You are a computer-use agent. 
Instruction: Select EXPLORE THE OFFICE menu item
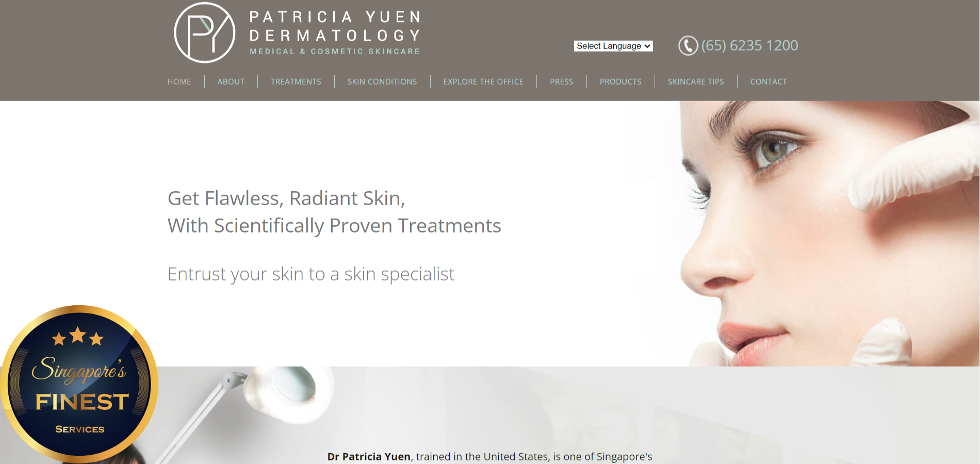pos(483,81)
